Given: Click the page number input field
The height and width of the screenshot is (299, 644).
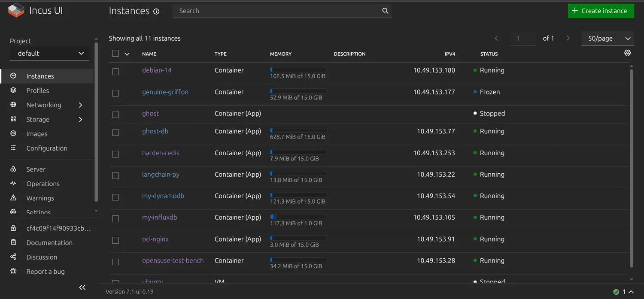Looking at the screenshot, I should [x=523, y=38].
